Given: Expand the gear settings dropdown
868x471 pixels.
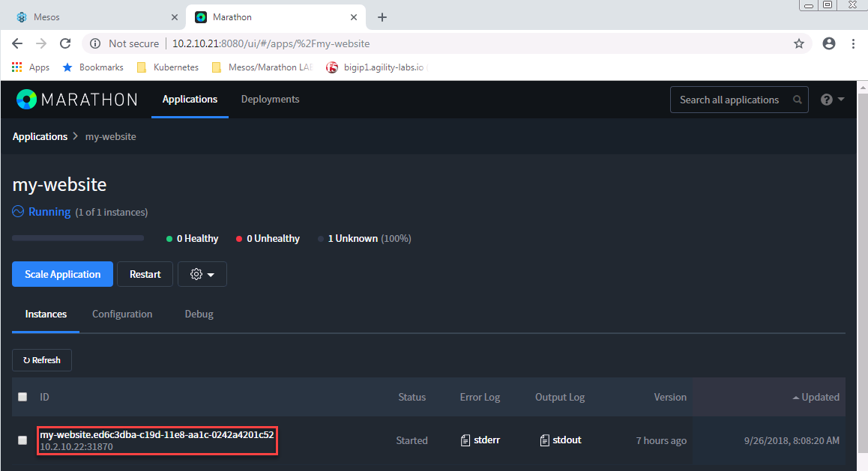Looking at the screenshot, I should pos(202,274).
